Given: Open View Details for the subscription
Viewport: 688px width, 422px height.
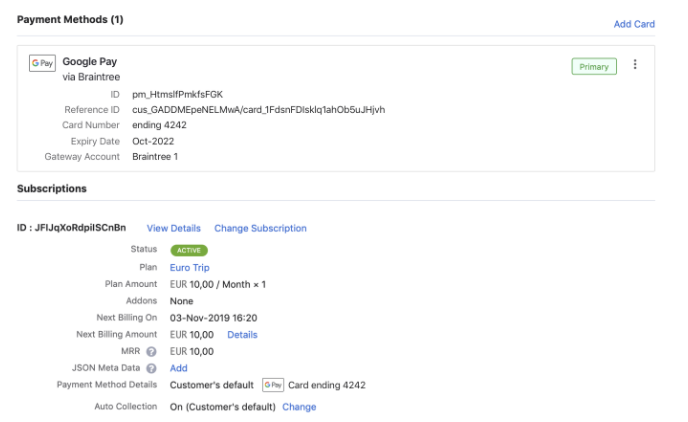Looking at the screenshot, I should (x=174, y=228).
